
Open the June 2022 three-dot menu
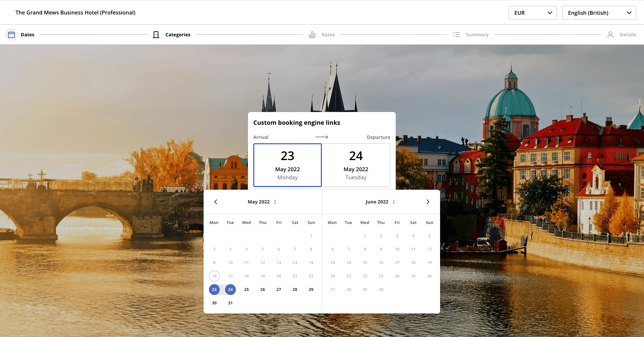point(394,202)
